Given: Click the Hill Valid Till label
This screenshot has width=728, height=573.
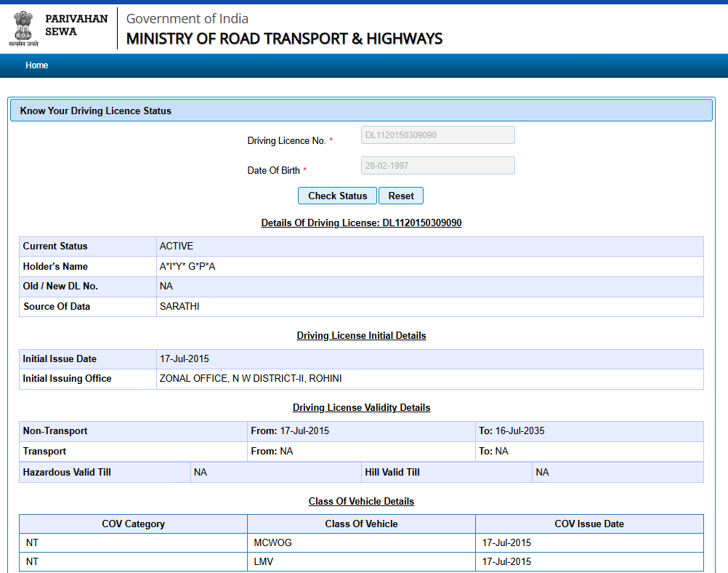Looking at the screenshot, I should (x=392, y=472).
